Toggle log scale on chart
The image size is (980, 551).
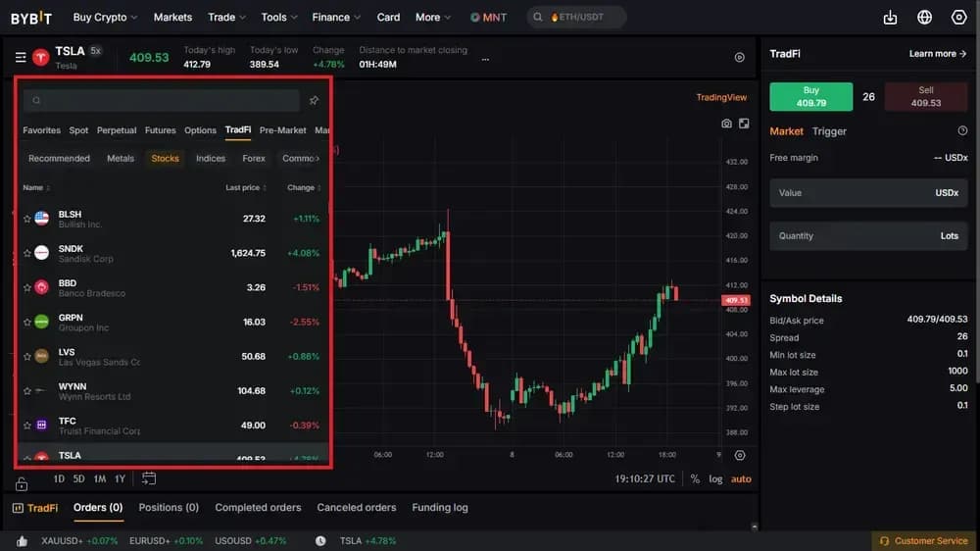pos(715,479)
